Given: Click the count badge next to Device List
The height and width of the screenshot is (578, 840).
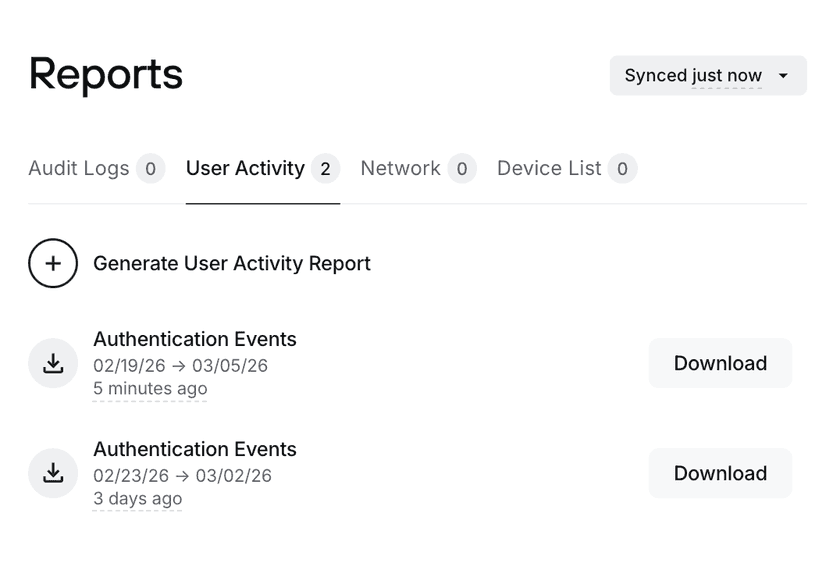Looking at the screenshot, I should [622, 169].
